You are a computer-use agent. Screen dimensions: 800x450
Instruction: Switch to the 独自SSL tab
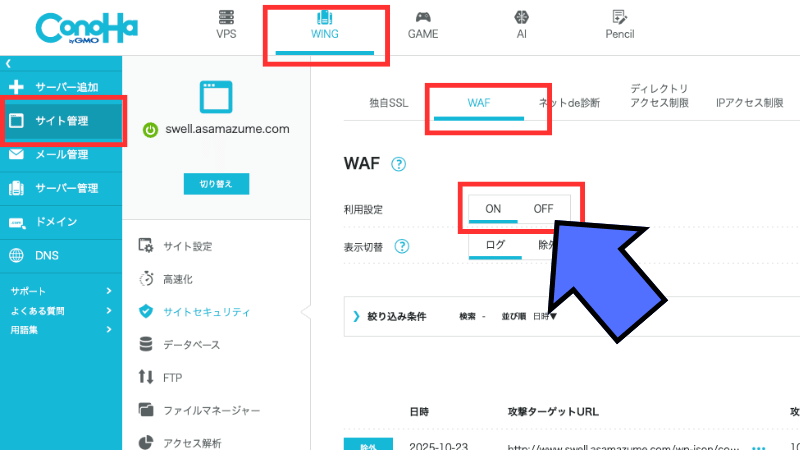[388, 103]
